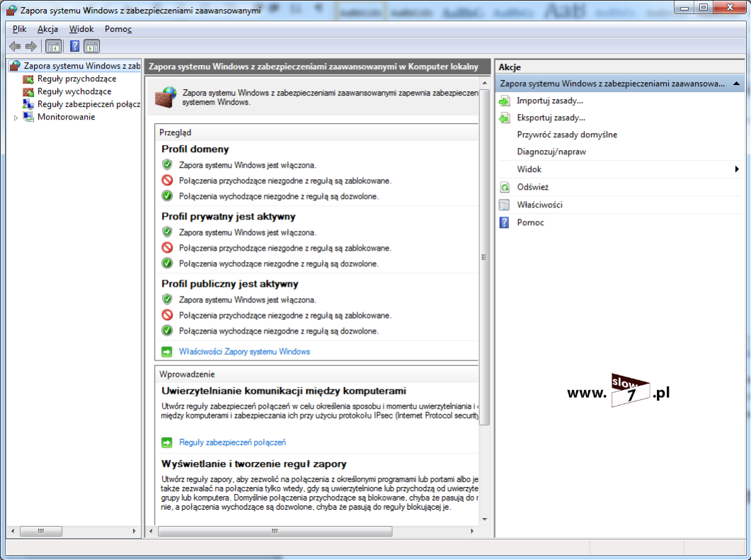The image size is (751, 560).
Task: Click the Back arrow toolbar icon
Action: (15, 47)
